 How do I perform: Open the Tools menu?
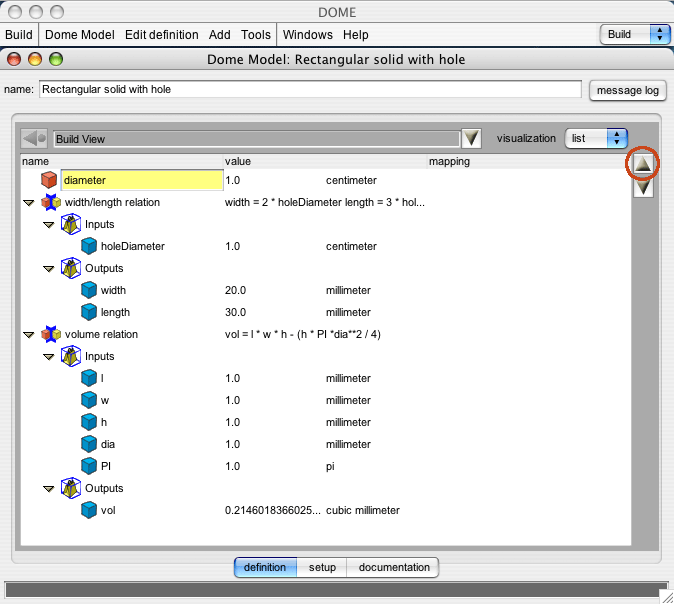256,34
